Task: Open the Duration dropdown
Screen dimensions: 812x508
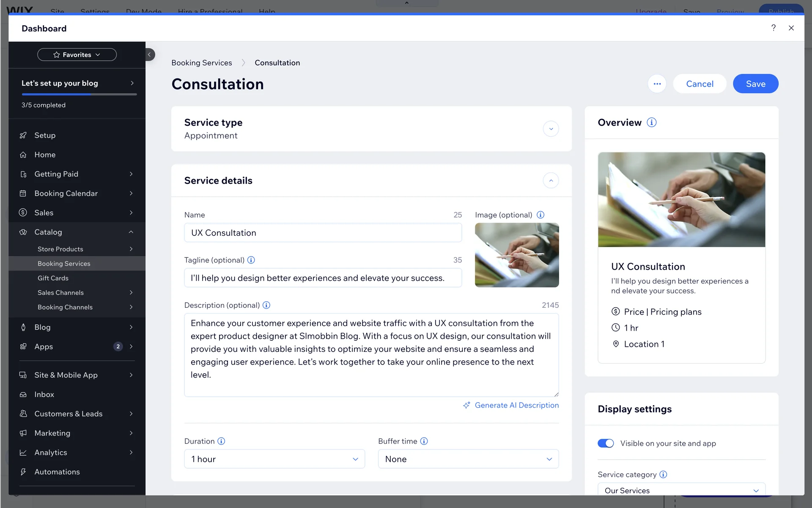Action: [x=274, y=459]
